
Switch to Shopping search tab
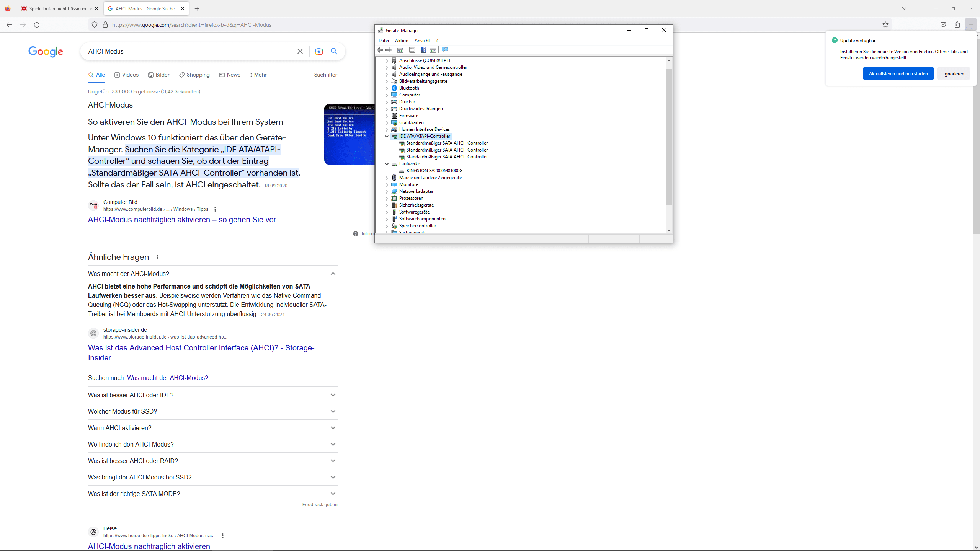tap(194, 75)
